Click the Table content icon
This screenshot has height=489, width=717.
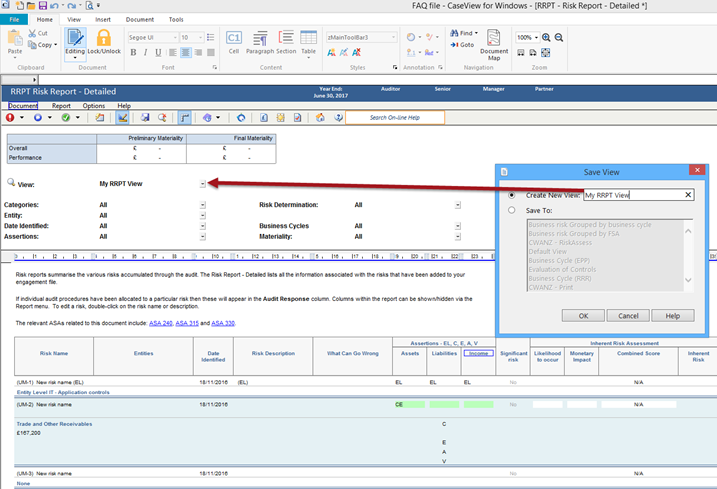[309, 38]
